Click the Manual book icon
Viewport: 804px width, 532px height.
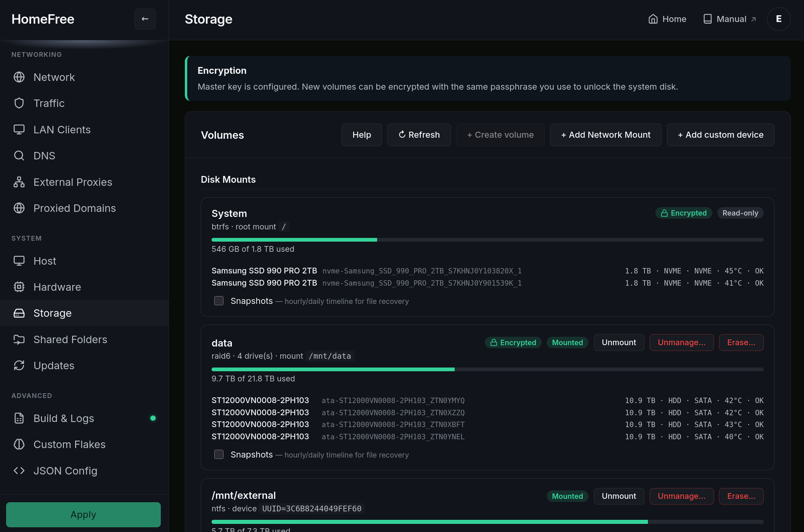click(707, 19)
